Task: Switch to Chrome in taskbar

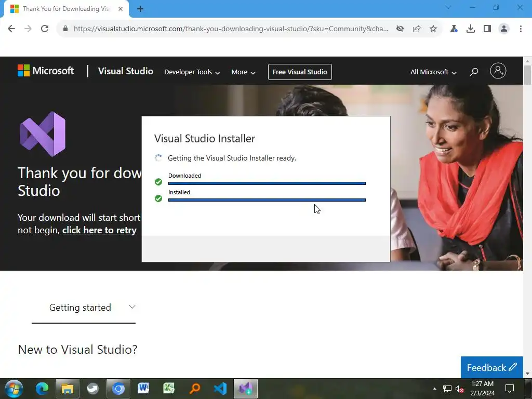Action: (x=118, y=389)
